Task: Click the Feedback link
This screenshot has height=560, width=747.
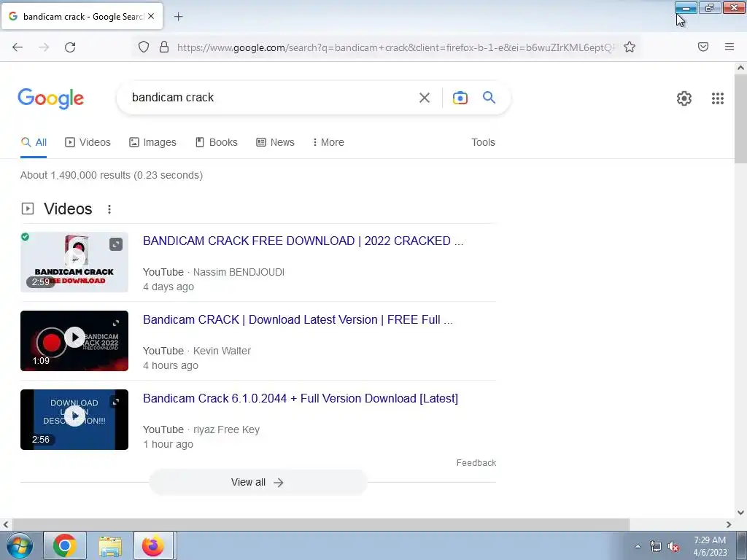Action: [x=476, y=463]
